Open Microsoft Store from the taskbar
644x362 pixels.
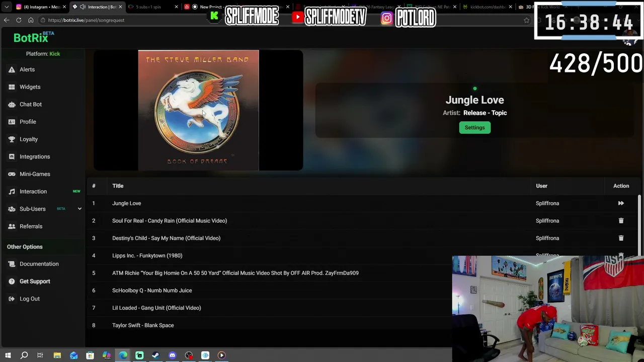click(90, 355)
